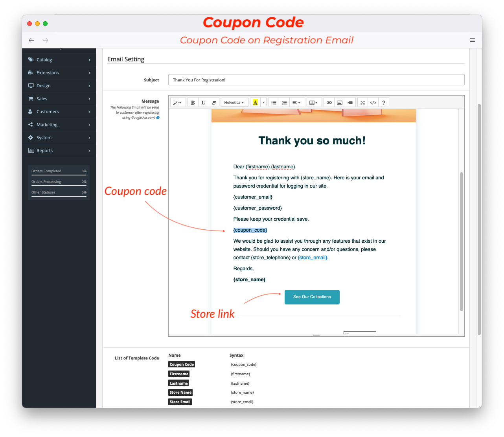Image resolution: width=504 pixels, height=437 pixels.
Task: Insert an unordered bullet list
Action: click(274, 103)
